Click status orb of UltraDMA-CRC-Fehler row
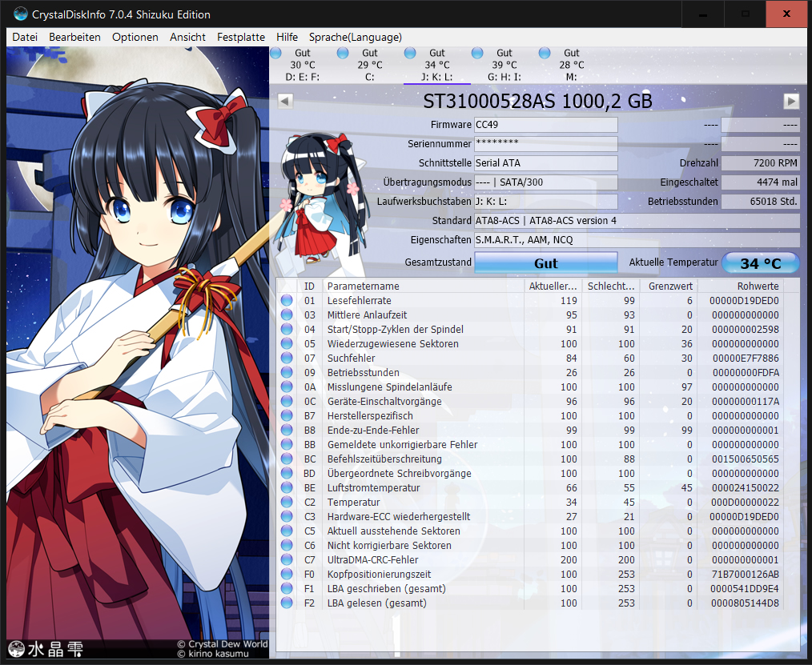The image size is (812, 665). tap(287, 560)
